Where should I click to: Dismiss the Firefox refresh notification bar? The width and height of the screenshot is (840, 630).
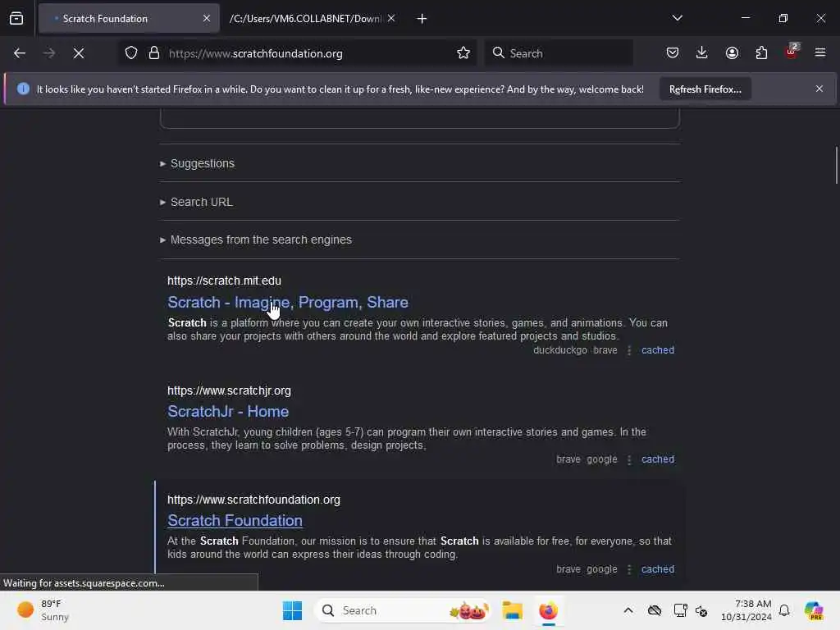[x=819, y=89]
